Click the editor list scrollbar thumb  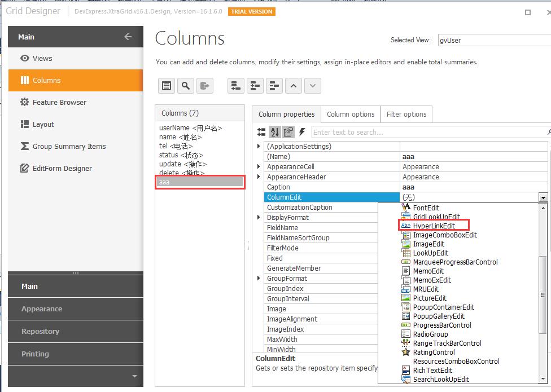pyautogui.click(x=543, y=295)
